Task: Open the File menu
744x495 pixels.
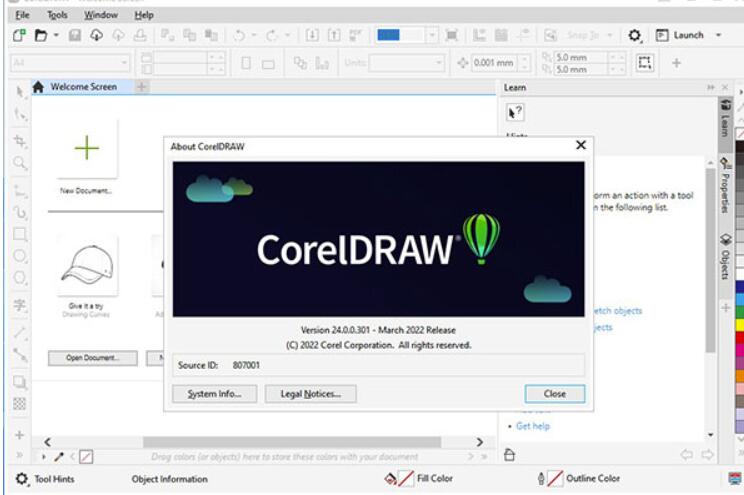Action: point(22,15)
